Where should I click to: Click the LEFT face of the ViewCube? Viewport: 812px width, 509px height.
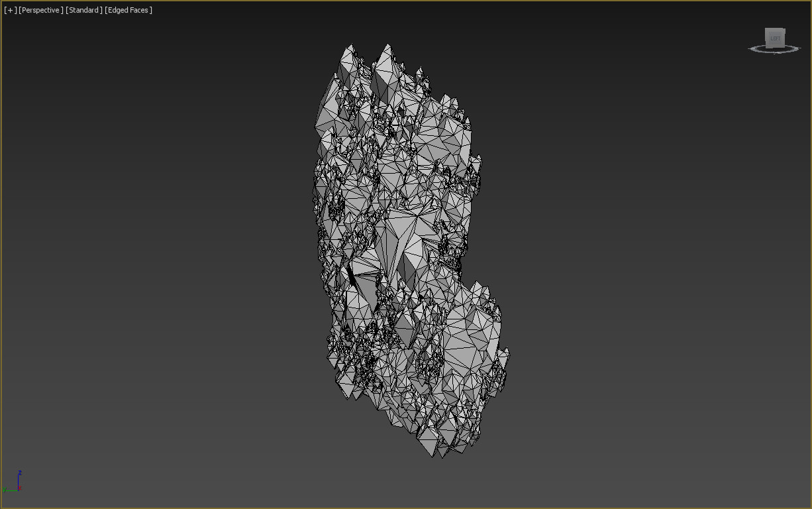(775, 38)
